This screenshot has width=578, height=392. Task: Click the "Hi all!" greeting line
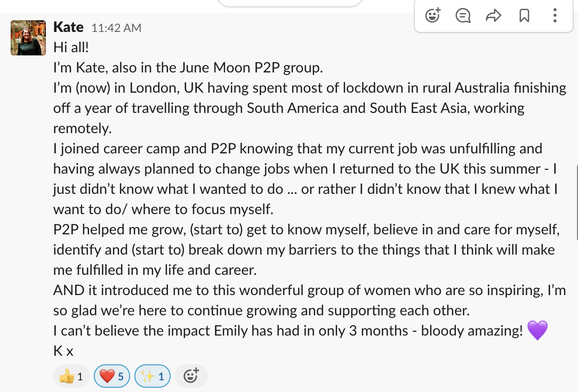[x=71, y=47]
